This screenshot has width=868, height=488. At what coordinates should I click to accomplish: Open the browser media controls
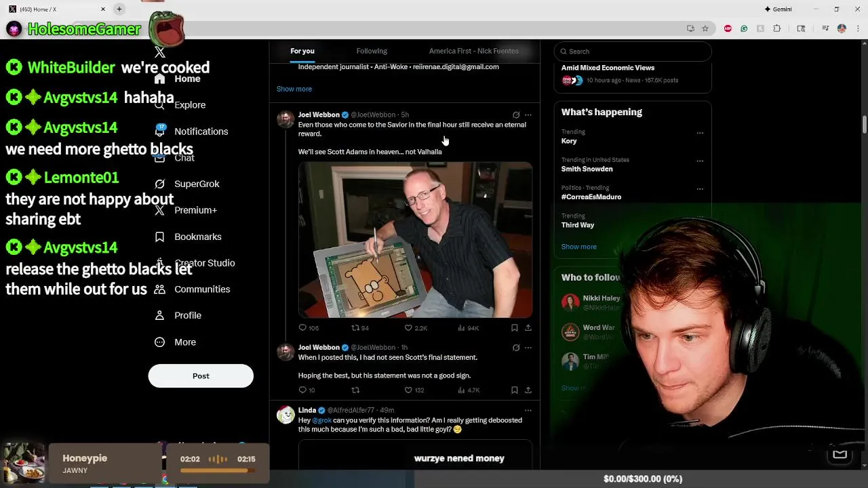point(825,28)
